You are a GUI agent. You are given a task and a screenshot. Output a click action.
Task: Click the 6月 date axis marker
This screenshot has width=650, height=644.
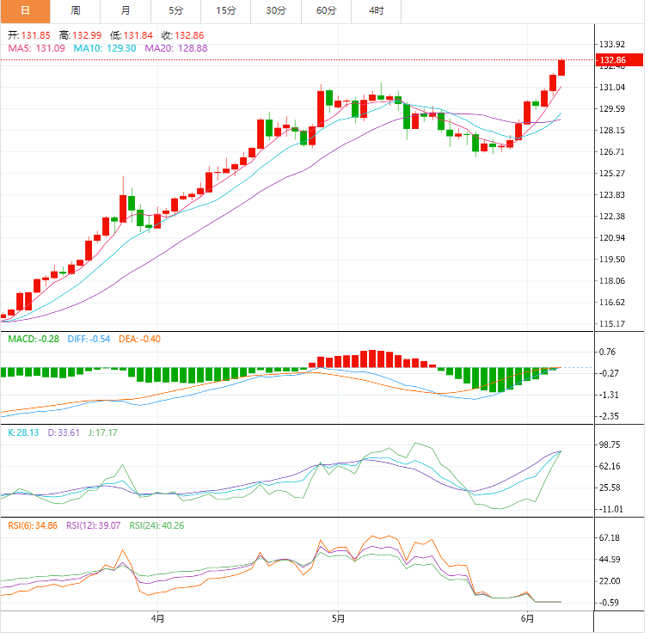point(527,618)
